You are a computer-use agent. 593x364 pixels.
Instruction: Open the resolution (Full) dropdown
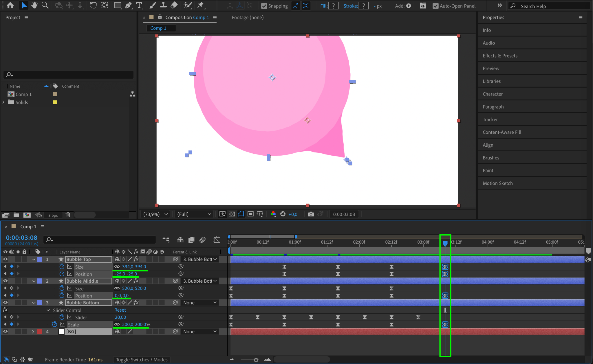[x=194, y=214]
